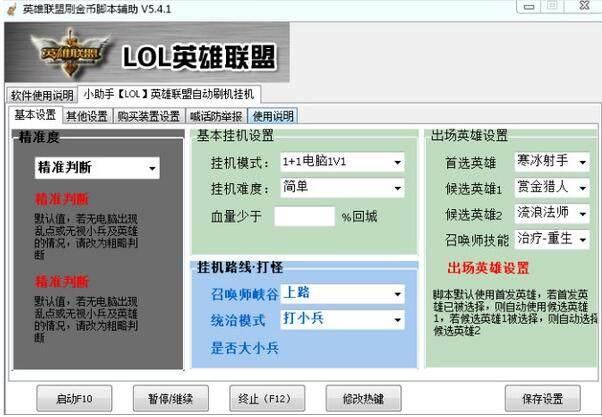Viewport: 602px width, 417px height.
Task: Expand the 挂机难度 dropdown set to 简单
Action: [x=342, y=188]
